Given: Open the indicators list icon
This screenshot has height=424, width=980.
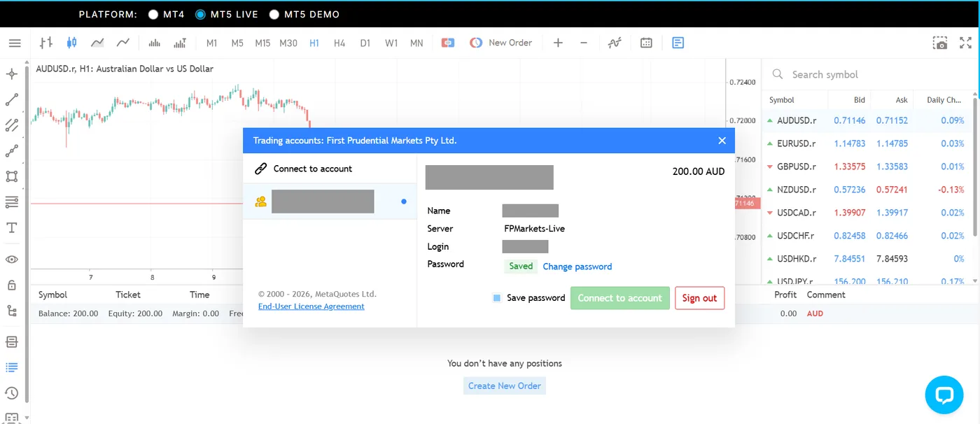Looking at the screenshot, I should [x=615, y=43].
